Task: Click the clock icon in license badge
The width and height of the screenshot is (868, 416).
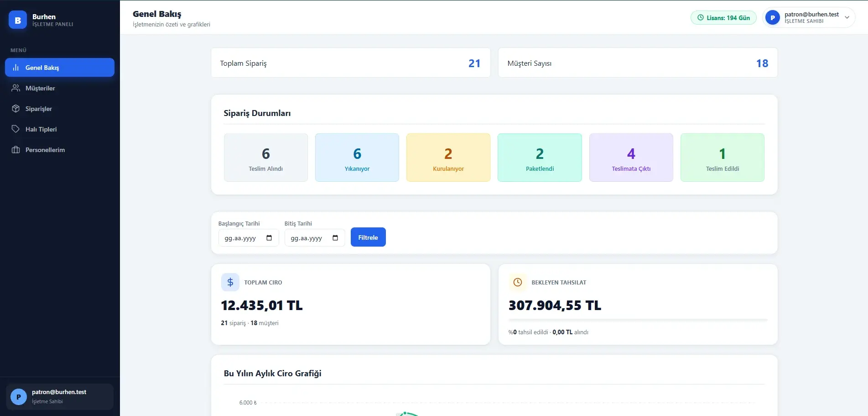Action: point(701,18)
